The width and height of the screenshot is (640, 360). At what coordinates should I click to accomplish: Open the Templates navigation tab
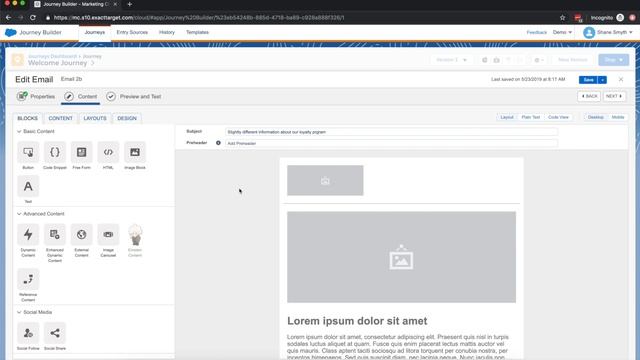[x=198, y=32]
